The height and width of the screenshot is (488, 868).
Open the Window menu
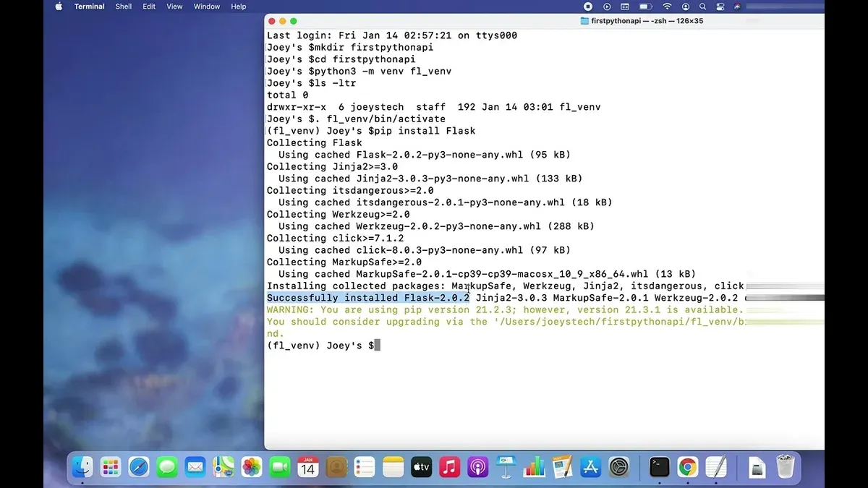pyautogui.click(x=207, y=7)
